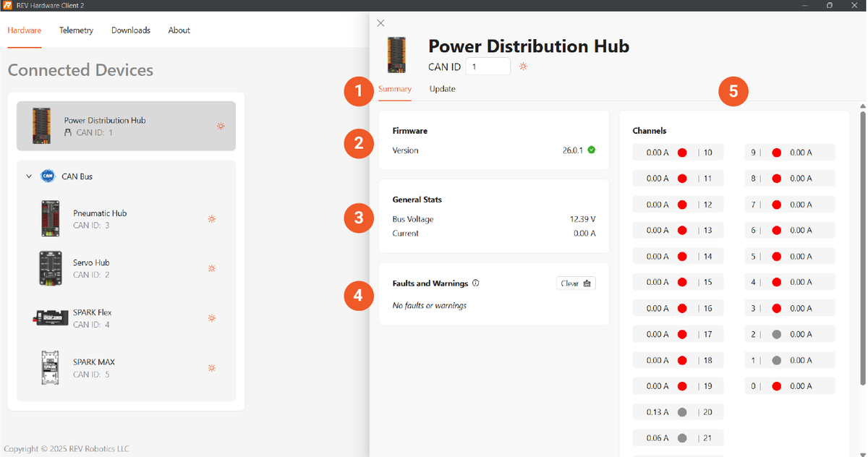Toggle channel 2 gray status indicator
The image size is (868, 457).
tap(776, 334)
